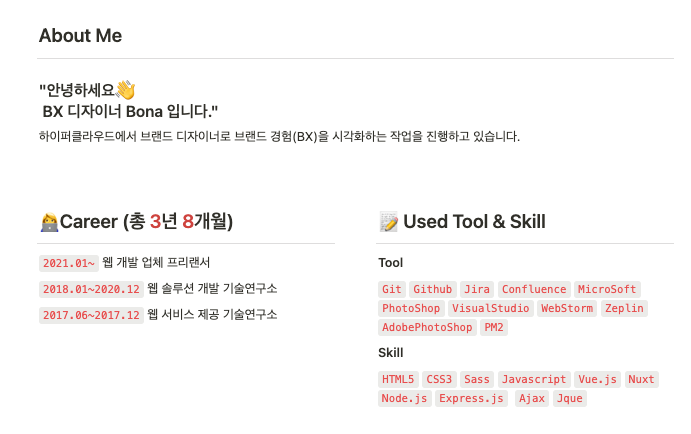Click the technologist emoji beside Career
The image size is (691, 434).
49,222
